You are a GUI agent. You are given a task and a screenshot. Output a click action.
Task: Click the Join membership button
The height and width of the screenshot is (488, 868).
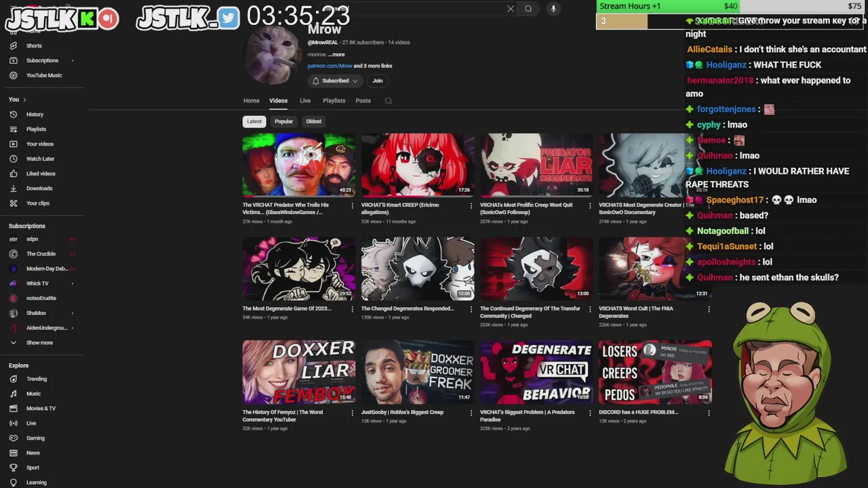(x=377, y=81)
